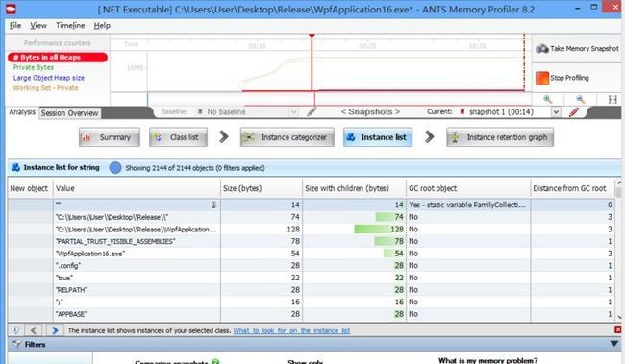Screen dimensions: 625x364
Task: Select the row with value "PARTIAL_TRUST_VISIBLE_ASSEMBLIES"
Action: tap(312, 241)
